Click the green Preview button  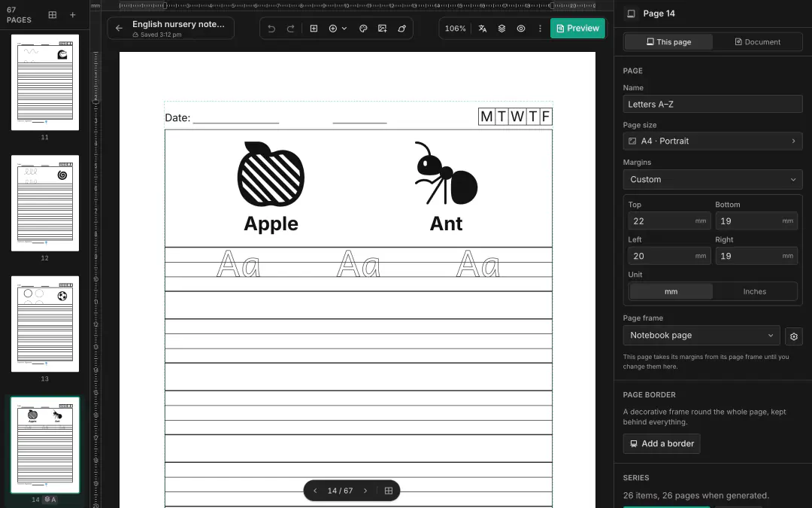point(577,29)
